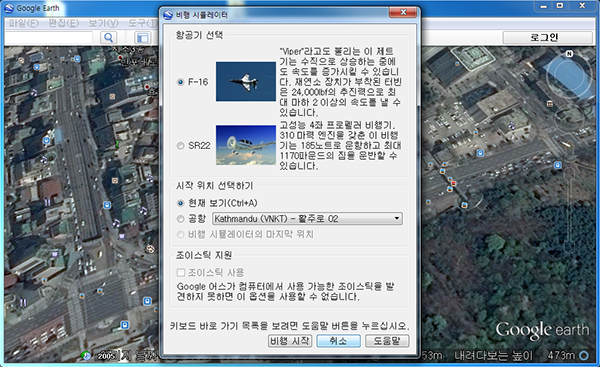Click the search magnifier button
The image size is (600, 367).
109,37
